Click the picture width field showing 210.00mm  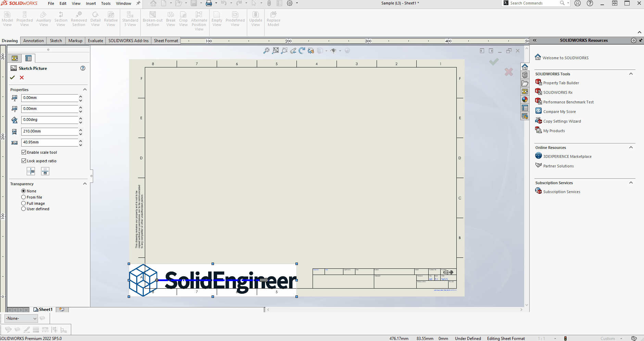coord(50,131)
